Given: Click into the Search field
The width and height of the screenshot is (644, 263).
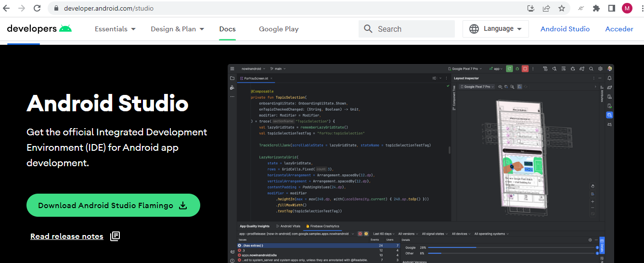Looking at the screenshot, I should pos(407,29).
